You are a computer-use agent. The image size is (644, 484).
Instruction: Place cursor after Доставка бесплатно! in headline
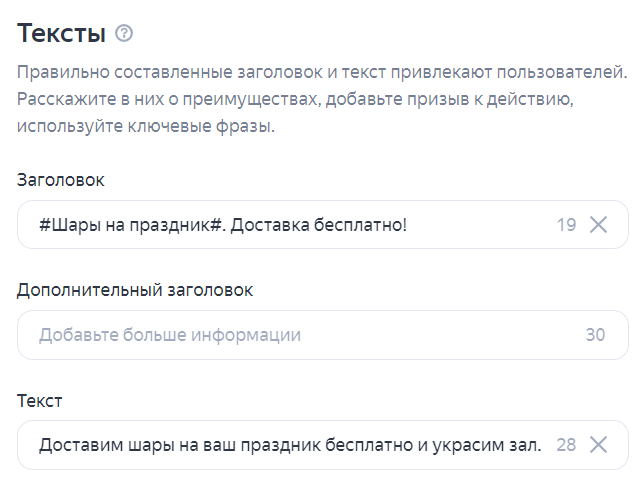409,225
